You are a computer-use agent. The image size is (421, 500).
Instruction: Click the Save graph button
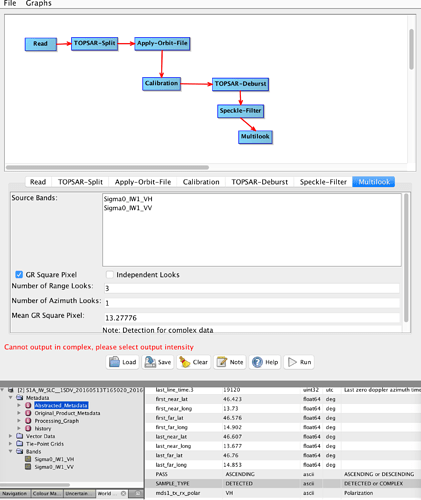point(158,362)
